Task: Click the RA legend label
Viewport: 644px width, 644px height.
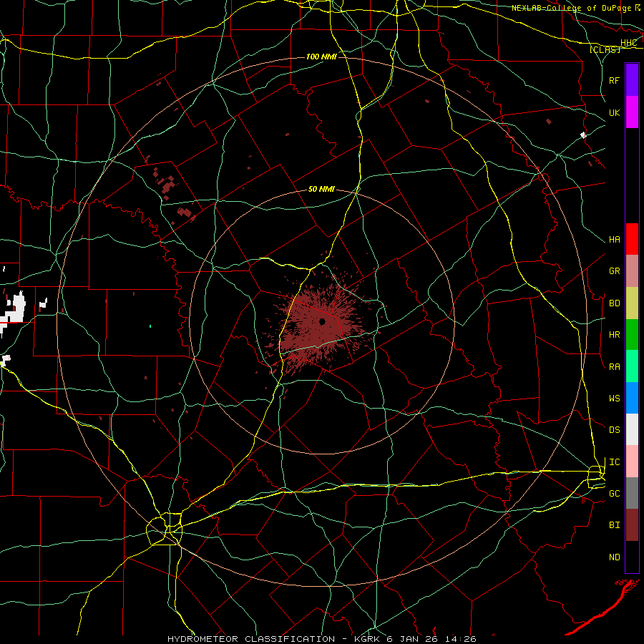Action: [614, 367]
